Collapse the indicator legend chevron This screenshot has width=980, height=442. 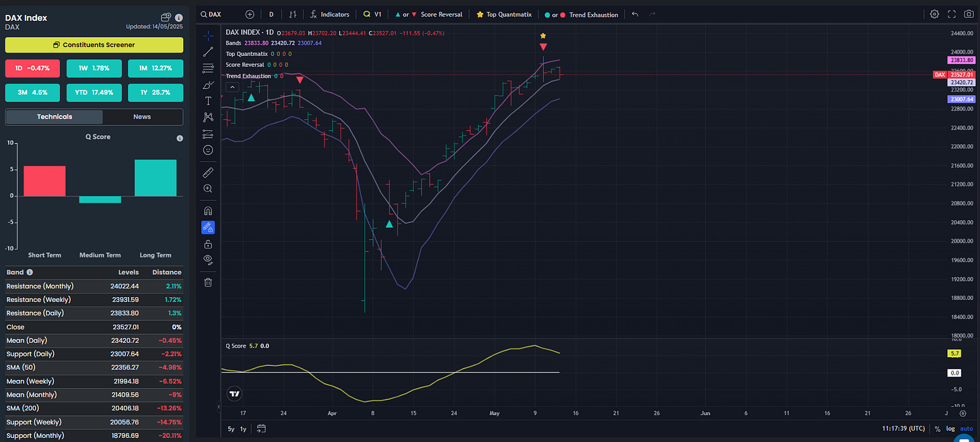[x=231, y=87]
